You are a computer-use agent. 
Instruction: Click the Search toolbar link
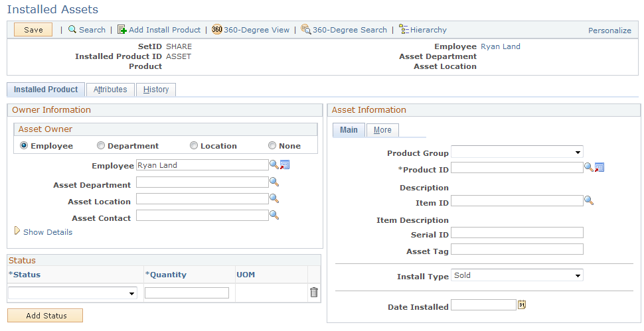coord(92,30)
